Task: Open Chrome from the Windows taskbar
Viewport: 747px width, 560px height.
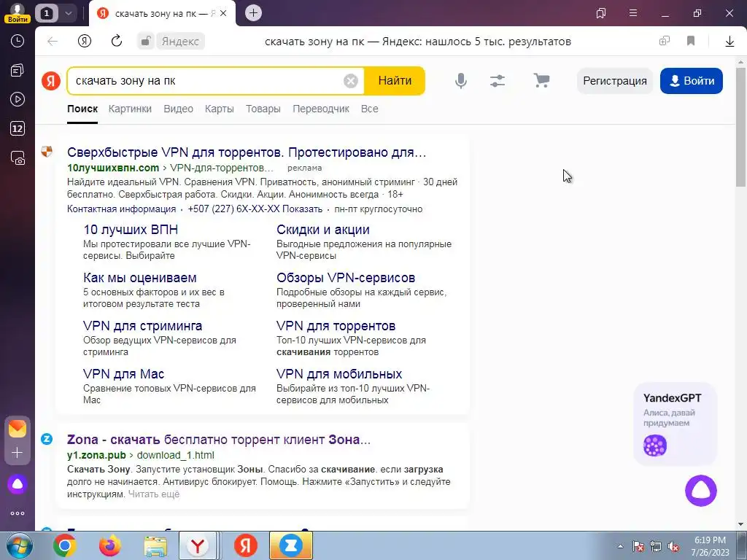Action: [65, 545]
